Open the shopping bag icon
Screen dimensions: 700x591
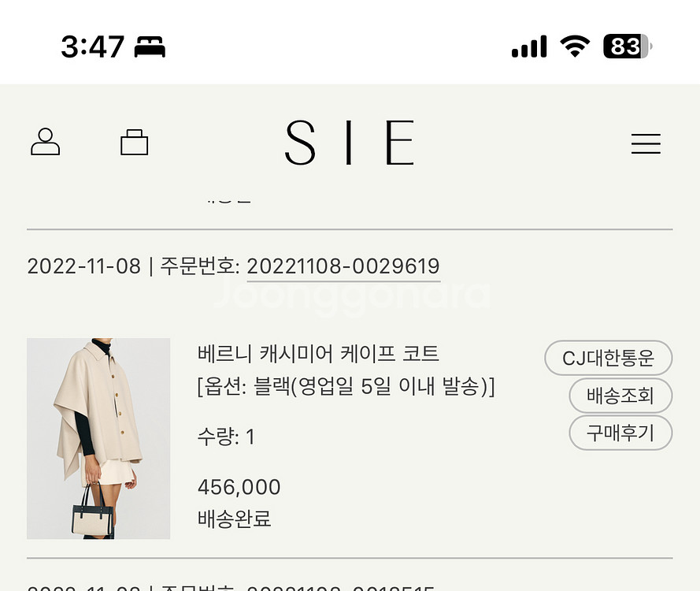tap(134, 142)
